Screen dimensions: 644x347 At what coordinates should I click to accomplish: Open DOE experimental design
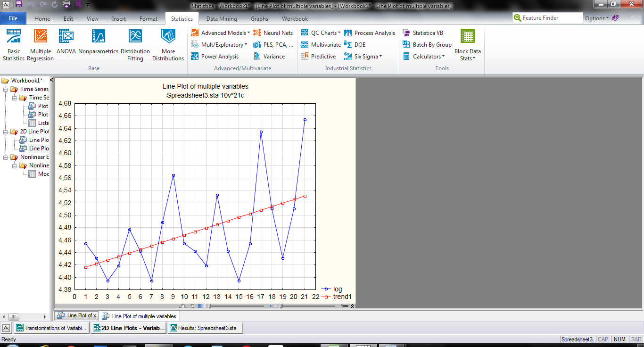click(355, 45)
